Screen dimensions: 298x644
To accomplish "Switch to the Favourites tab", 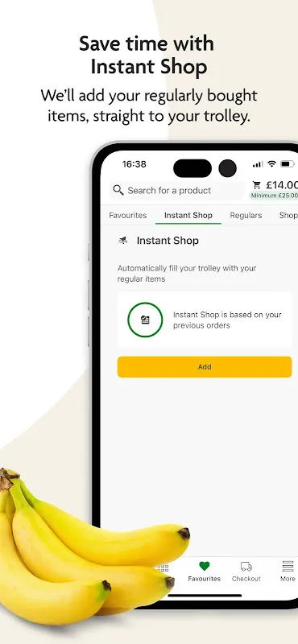I will pyautogui.click(x=128, y=215).
